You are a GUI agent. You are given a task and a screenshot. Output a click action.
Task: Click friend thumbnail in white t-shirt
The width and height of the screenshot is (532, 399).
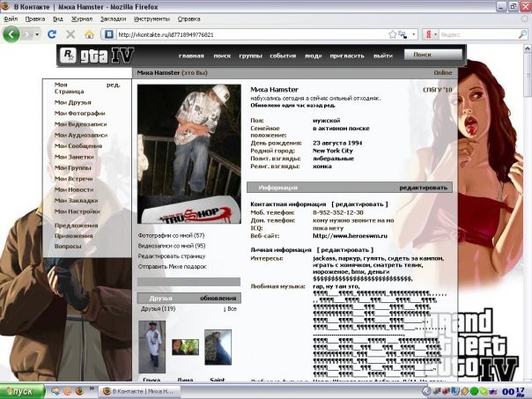pos(152,347)
